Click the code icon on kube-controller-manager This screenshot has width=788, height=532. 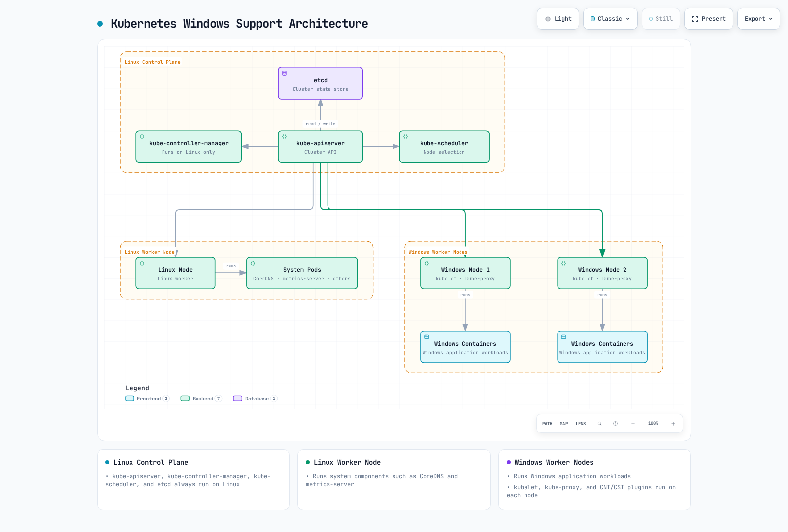coord(142,136)
